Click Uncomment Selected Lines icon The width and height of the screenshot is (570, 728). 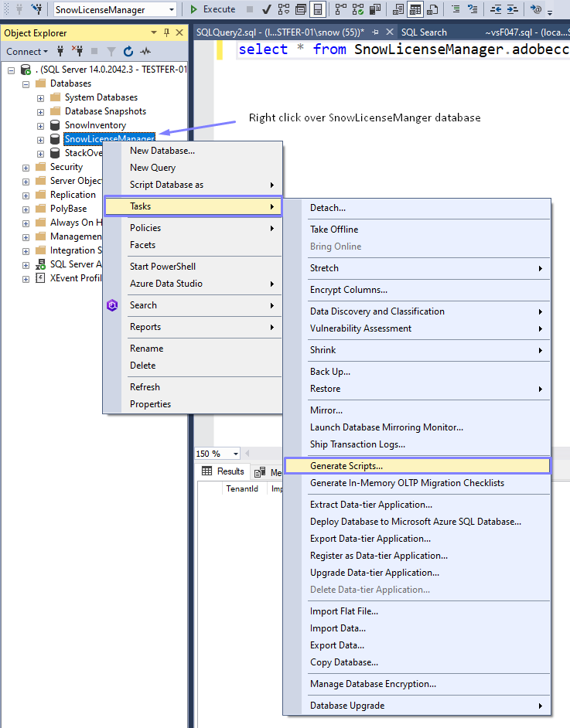[x=473, y=9]
